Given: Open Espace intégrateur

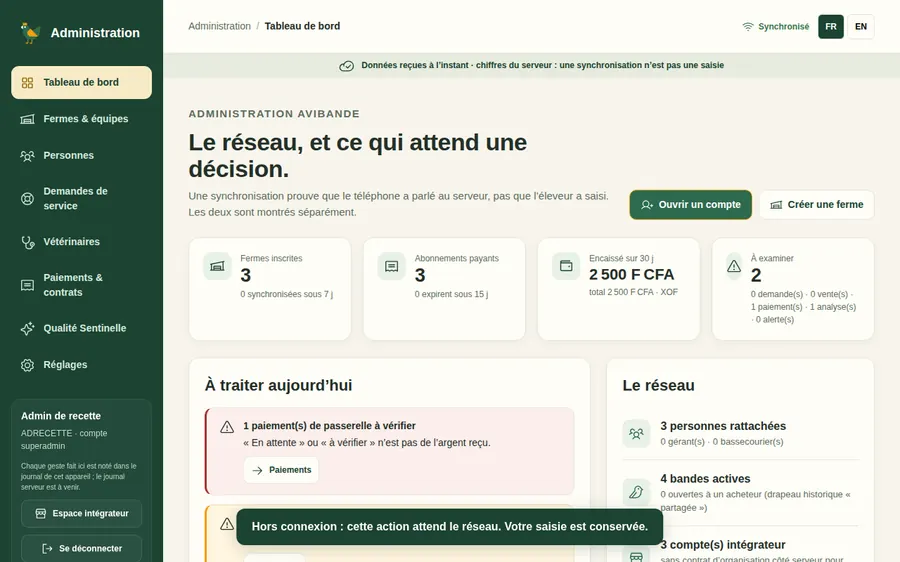Looking at the screenshot, I should (x=82, y=514).
